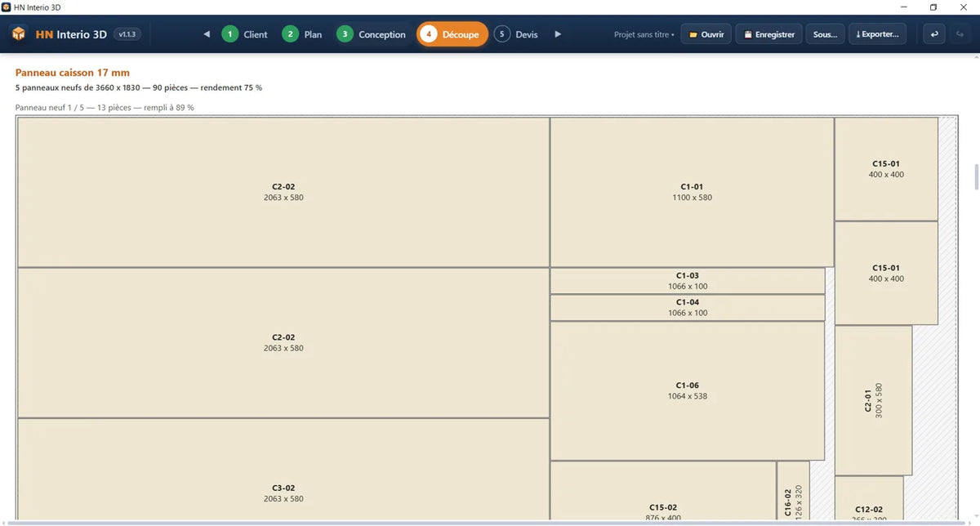Click the redo arrow button

(960, 34)
